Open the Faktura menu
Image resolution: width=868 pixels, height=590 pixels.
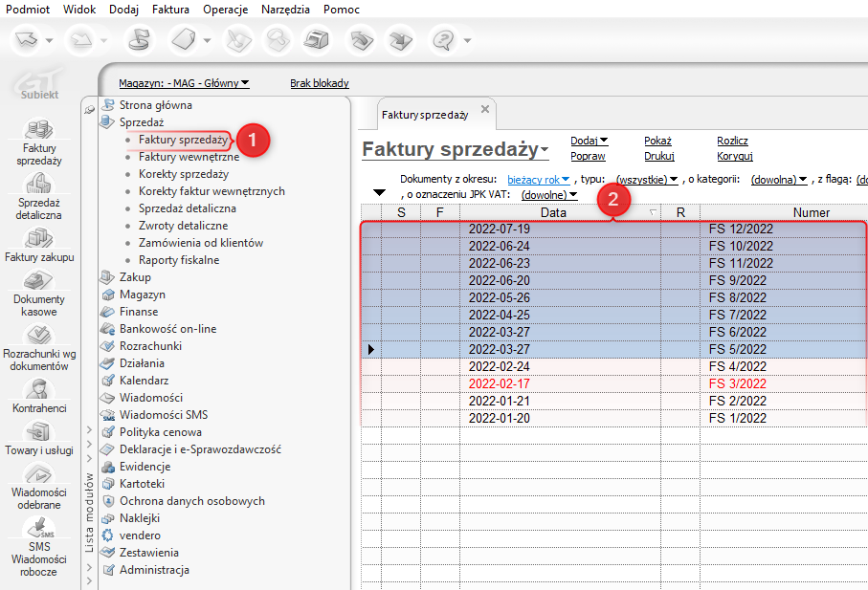[170, 9]
